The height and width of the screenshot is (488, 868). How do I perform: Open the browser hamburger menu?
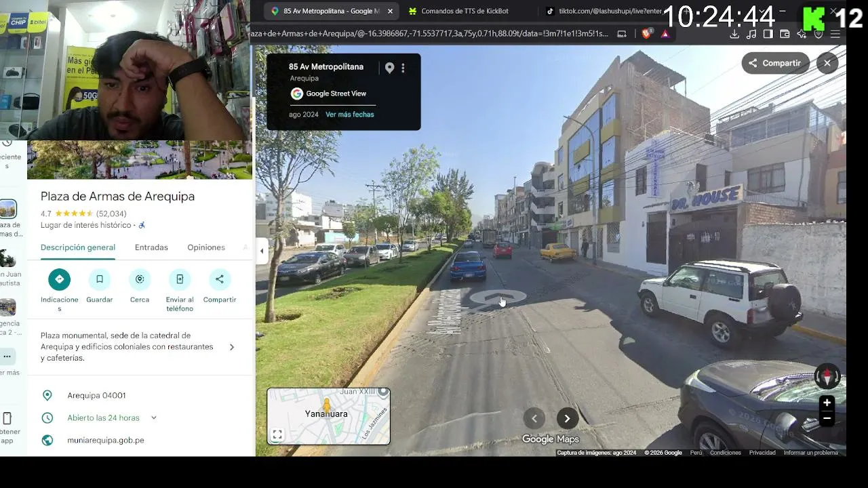[835, 34]
